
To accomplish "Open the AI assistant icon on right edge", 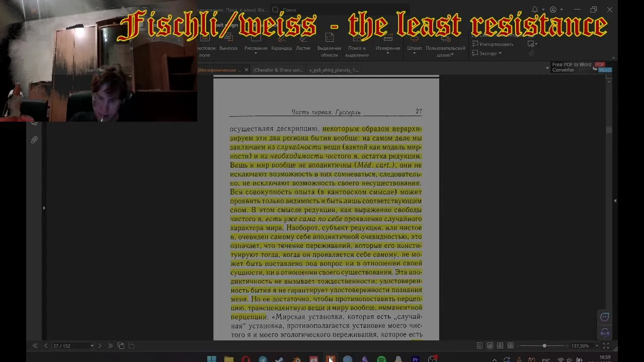I will tap(605, 317).
